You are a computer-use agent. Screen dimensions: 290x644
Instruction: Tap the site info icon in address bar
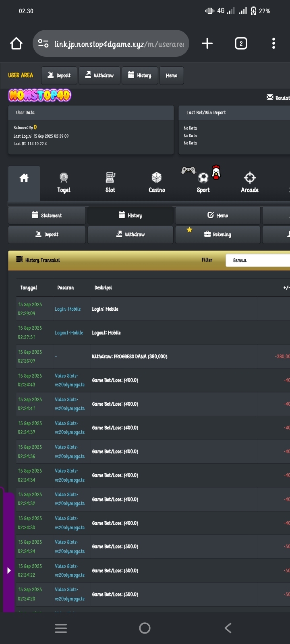[x=43, y=43]
